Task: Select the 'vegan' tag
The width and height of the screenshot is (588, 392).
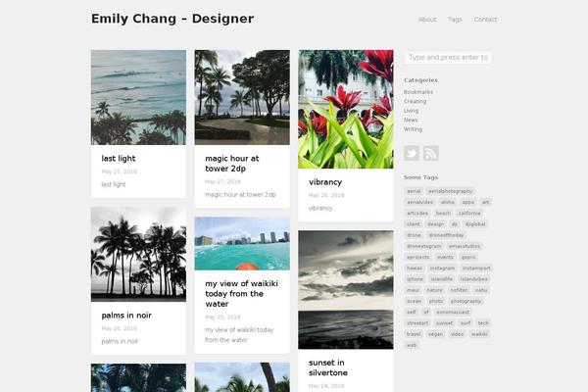Action: (x=436, y=334)
